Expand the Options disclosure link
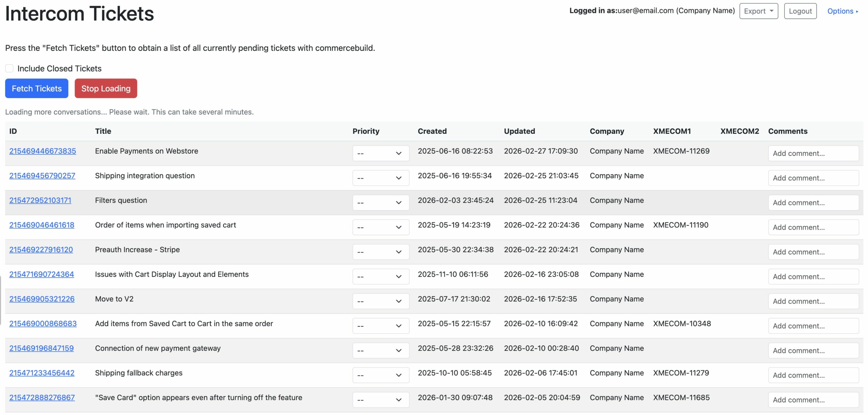The width and height of the screenshot is (868, 415). 842,11
